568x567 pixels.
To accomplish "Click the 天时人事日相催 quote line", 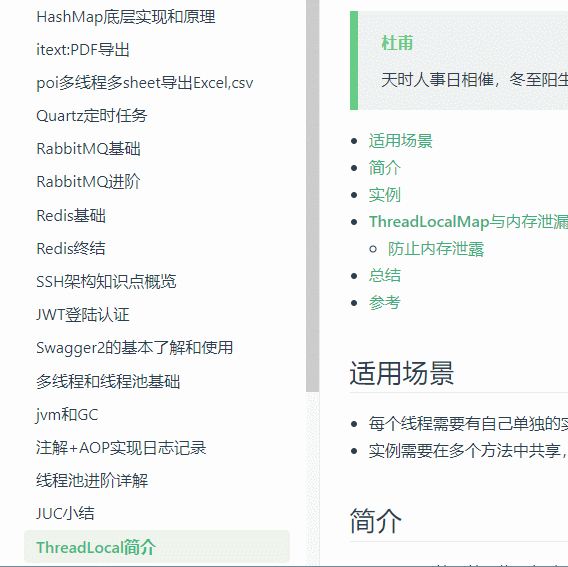I will (x=437, y=80).
